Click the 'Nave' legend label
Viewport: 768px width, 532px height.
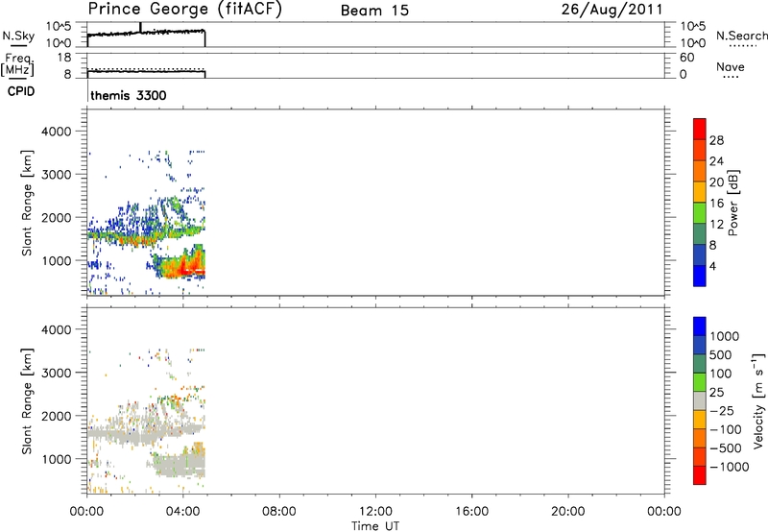click(731, 66)
